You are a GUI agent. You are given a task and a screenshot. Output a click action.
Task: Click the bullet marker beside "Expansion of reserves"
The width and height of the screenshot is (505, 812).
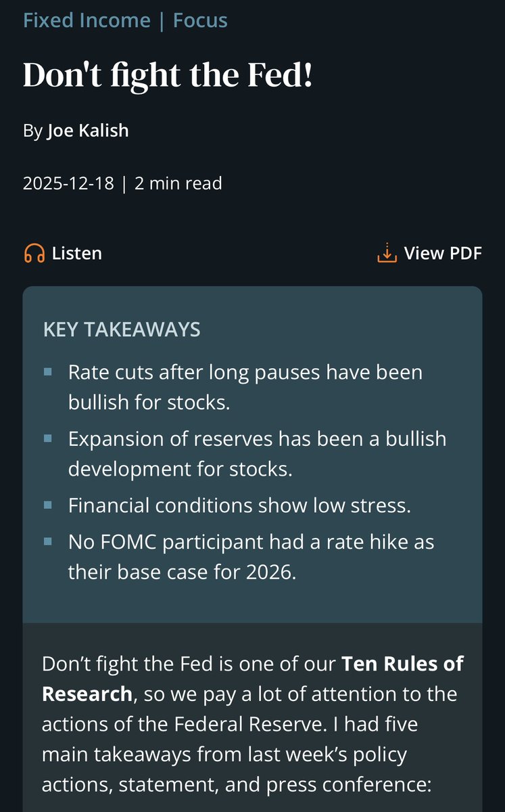[x=47, y=438]
